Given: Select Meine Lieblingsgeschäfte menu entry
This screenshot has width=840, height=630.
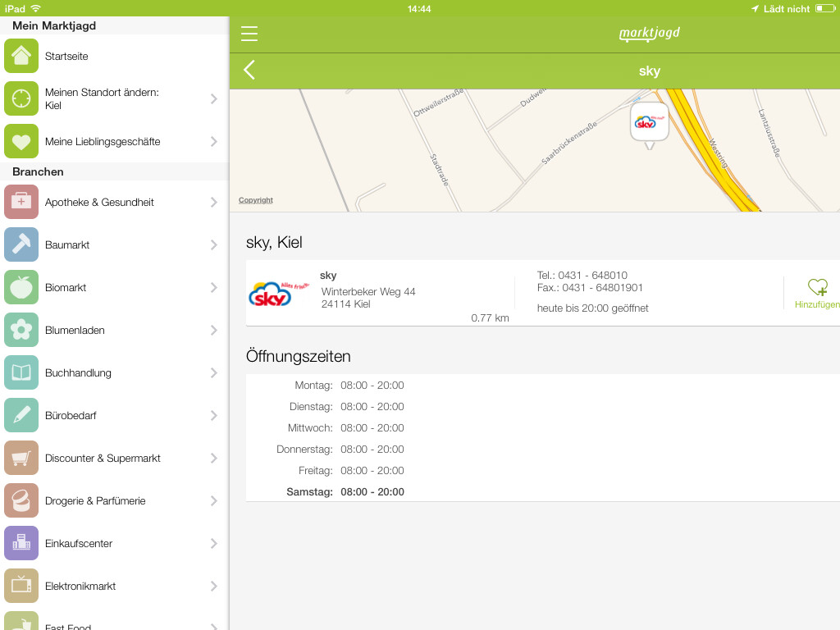Looking at the screenshot, I should pyautogui.click(x=115, y=141).
